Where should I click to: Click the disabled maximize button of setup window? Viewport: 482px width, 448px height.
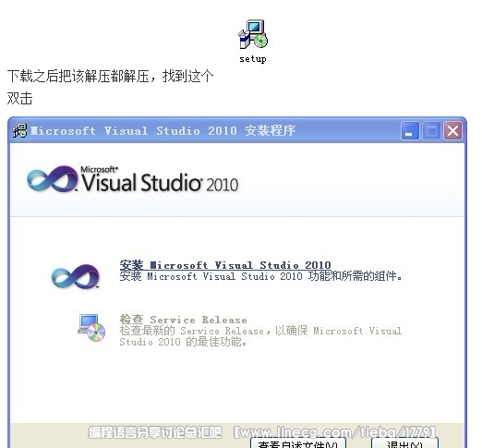pyautogui.click(x=431, y=131)
